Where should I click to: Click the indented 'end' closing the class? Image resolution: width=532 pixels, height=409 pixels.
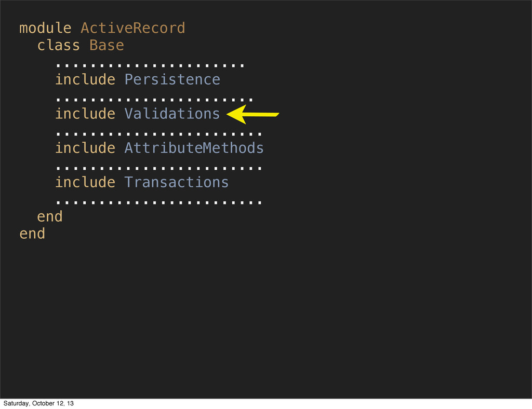(50, 216)
